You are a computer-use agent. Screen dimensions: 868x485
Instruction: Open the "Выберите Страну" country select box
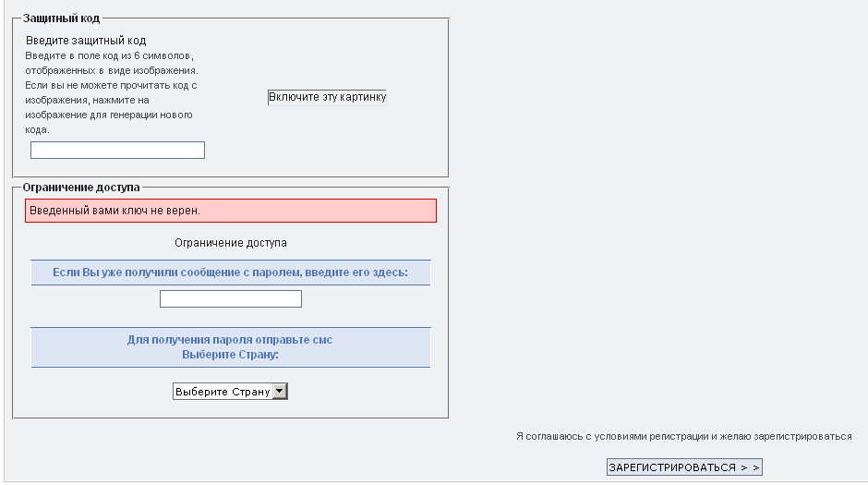click(223, 392)
